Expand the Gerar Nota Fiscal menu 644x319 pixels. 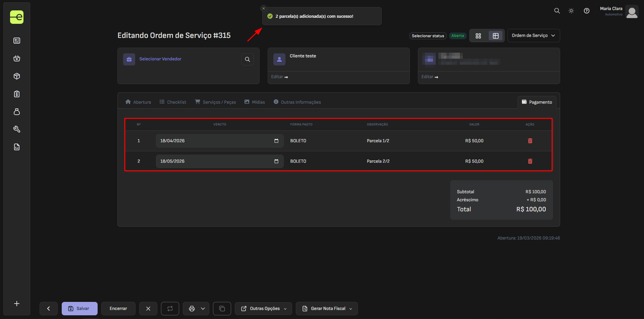327,309
